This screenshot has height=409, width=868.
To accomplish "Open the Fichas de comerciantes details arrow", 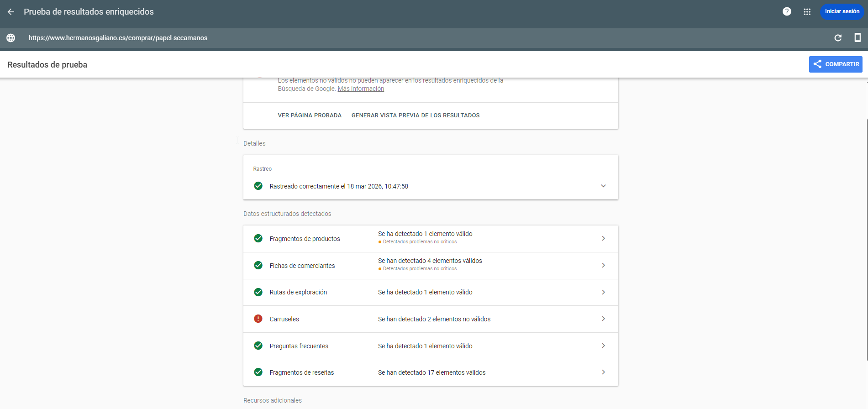I will (x=603, y=266).
